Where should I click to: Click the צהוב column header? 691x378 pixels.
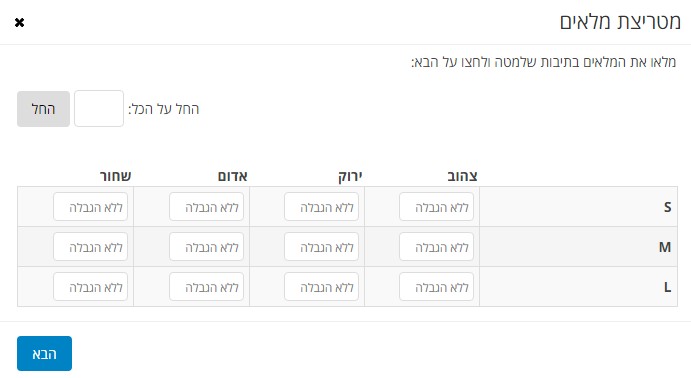tap(462, 176)
